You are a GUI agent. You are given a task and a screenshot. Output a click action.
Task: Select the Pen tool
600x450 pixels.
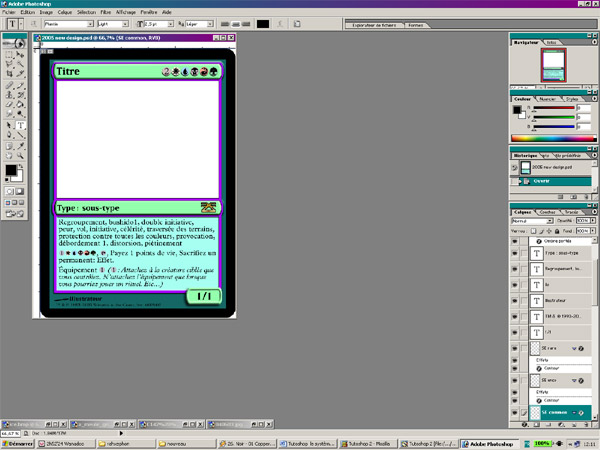(9, 135)
